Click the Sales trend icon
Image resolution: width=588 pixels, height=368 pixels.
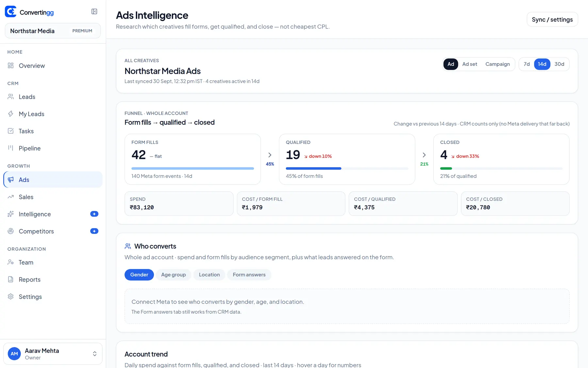tap(11, 197)
